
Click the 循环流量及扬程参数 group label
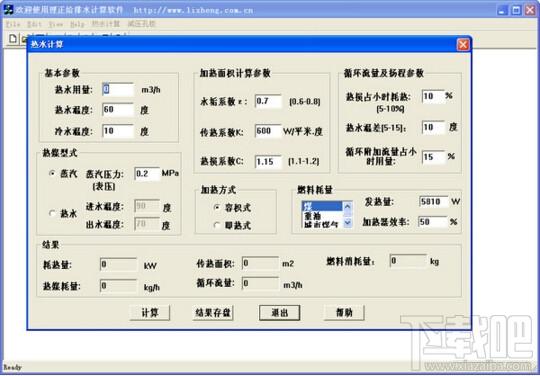pos(384,73)
